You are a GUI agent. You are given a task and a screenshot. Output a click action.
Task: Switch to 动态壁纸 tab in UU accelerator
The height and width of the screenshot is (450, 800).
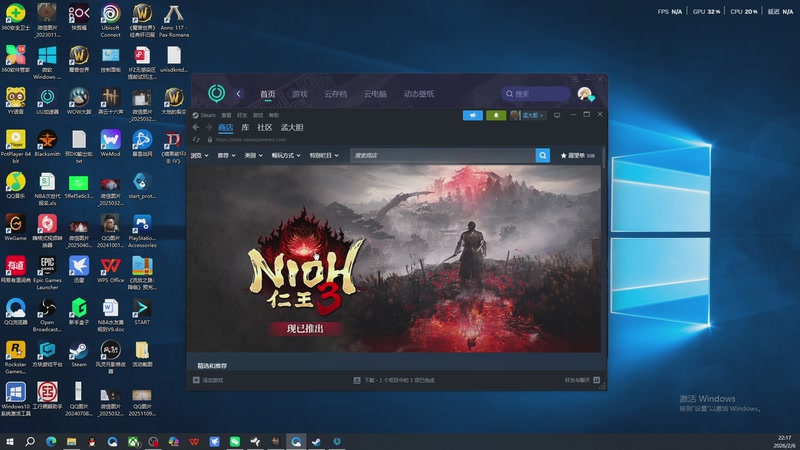coord(419,94)
